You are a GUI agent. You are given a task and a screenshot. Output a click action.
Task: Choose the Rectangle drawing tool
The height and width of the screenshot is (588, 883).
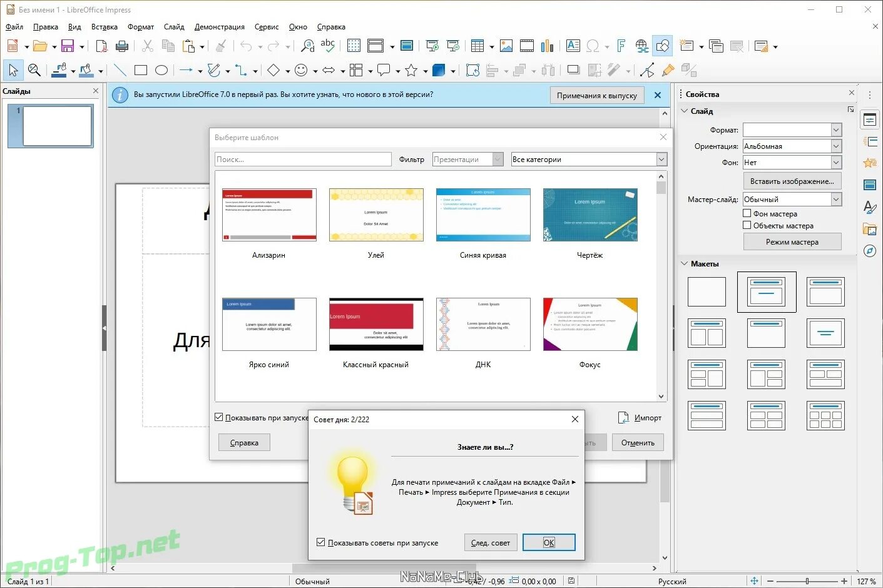click(x=141, y=70)
